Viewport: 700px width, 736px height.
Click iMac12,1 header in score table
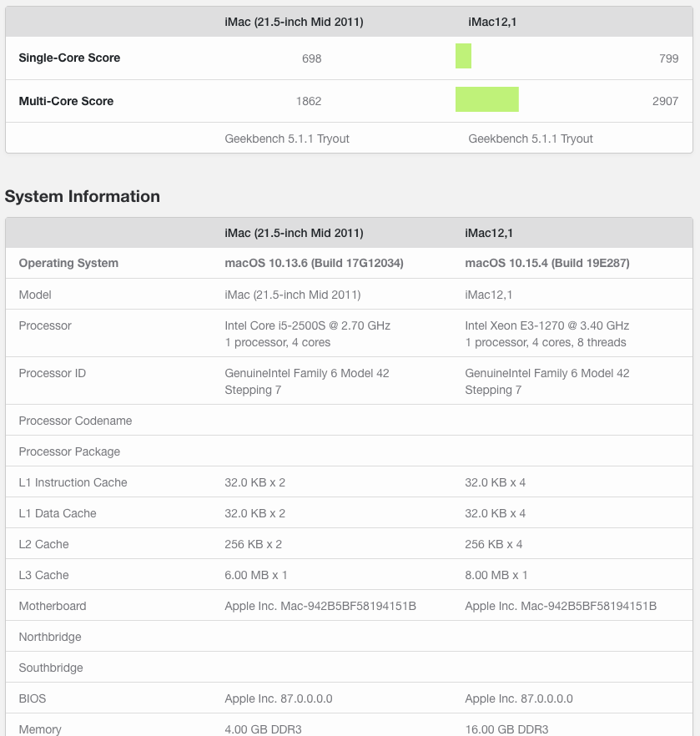[x=492, y=22]
